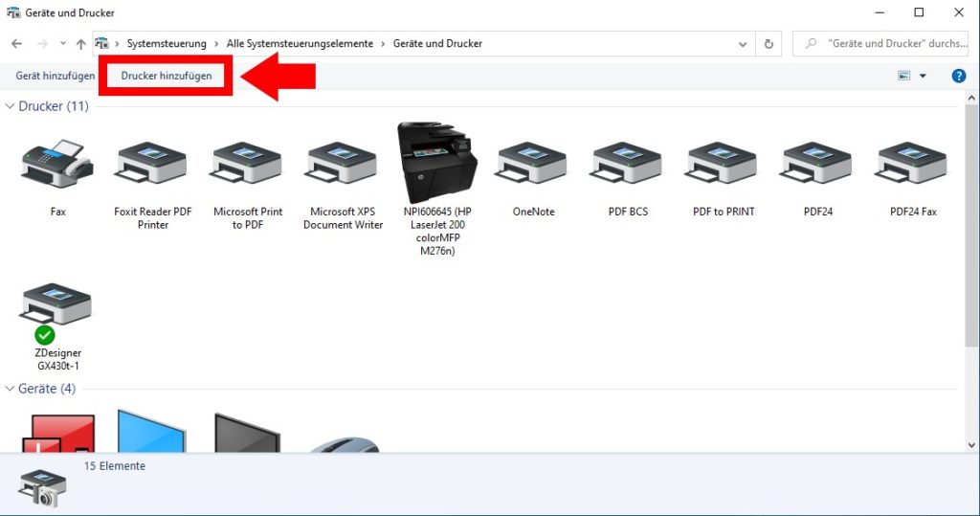Select the Foxit Reader PDF Printer icon
Viewport: 980px width, 516px height.
(152, 164)
